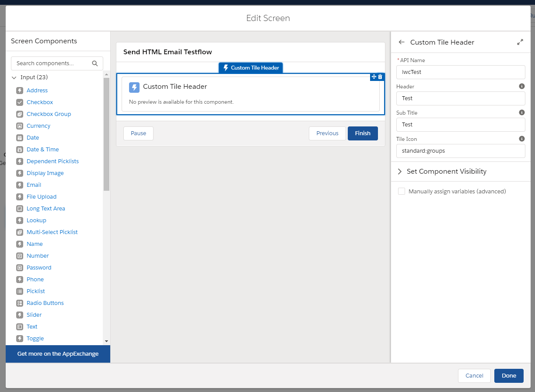Screen dimensions: 535x392
Task: Show help info for Tile Icon field
Action: click(522, 139)
